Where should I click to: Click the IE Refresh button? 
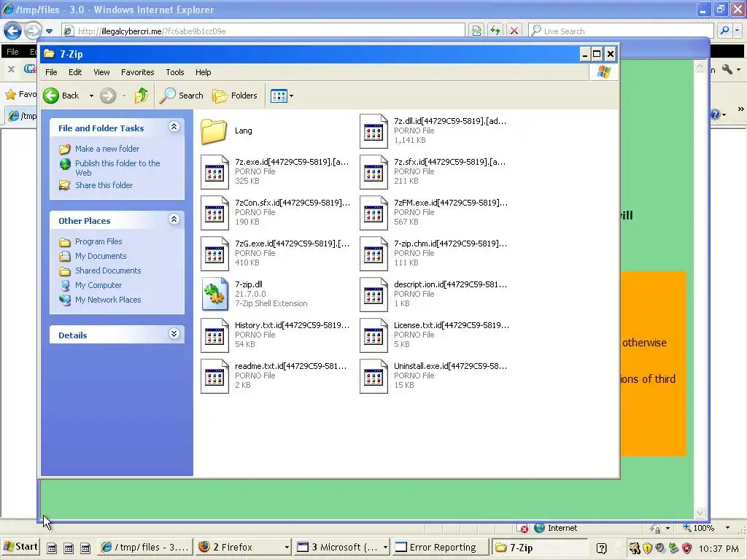[x=495, y=31]
